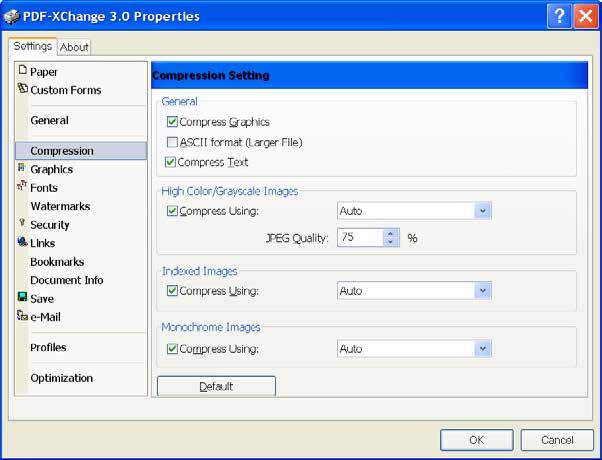The width and height of the screenshot is (602, 460).
Task: Toggle High Color/Grayscale Compress Using checkbox
Action: (172, 211)
